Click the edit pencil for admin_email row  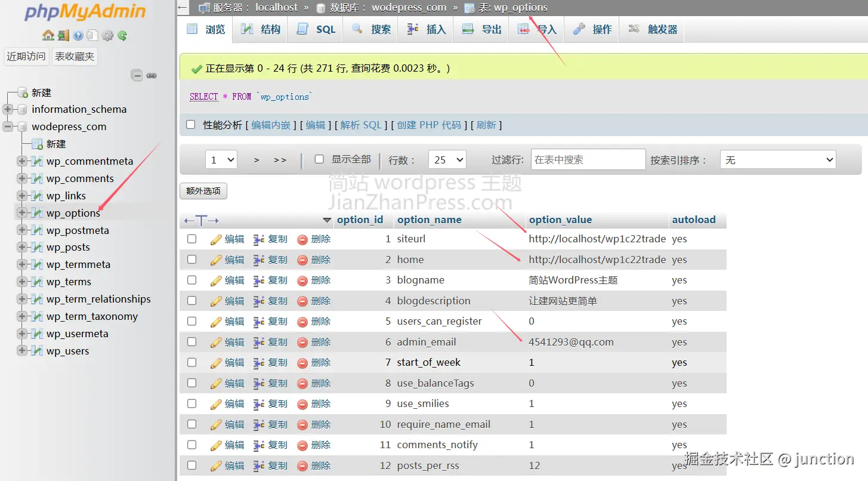(x=216, y=343)
